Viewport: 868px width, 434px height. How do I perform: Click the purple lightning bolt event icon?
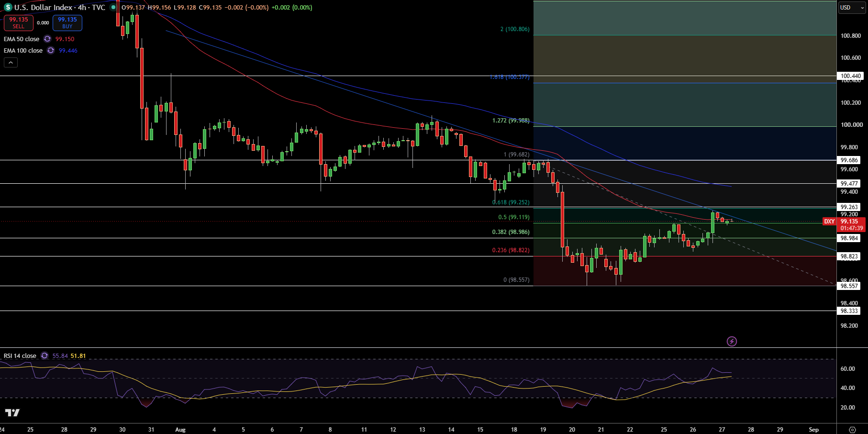(732, 341)
